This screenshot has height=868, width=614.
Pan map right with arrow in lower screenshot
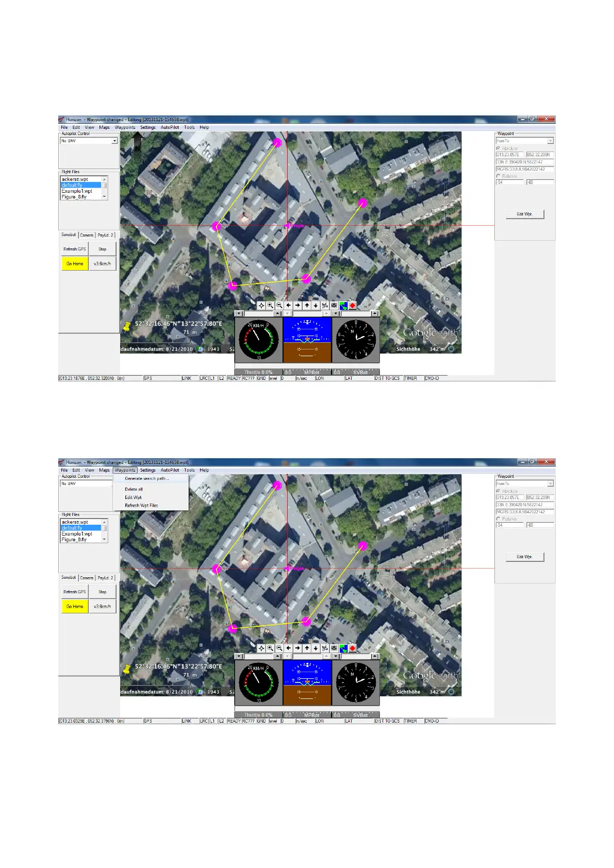point(297,648)
